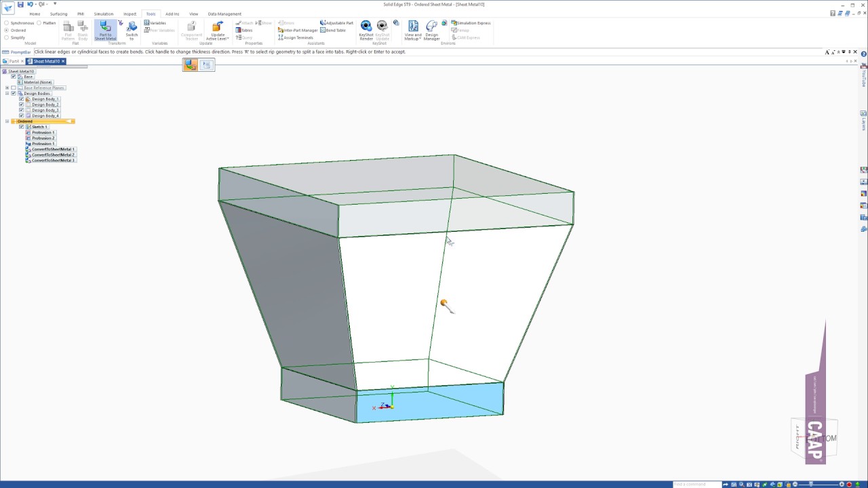Screen dimensions: 868x488
Task: Select Protrusion 2 in the tree
Action: point(43,138)
